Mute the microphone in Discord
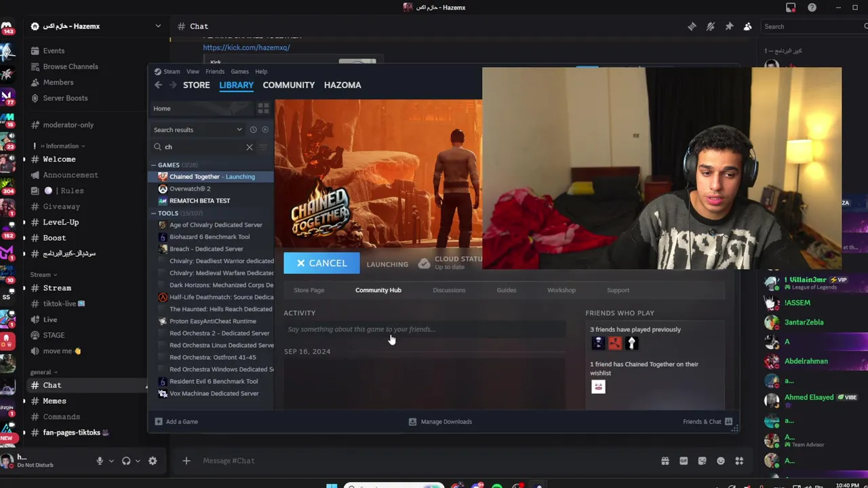868x488 pixels. point(100,461)
